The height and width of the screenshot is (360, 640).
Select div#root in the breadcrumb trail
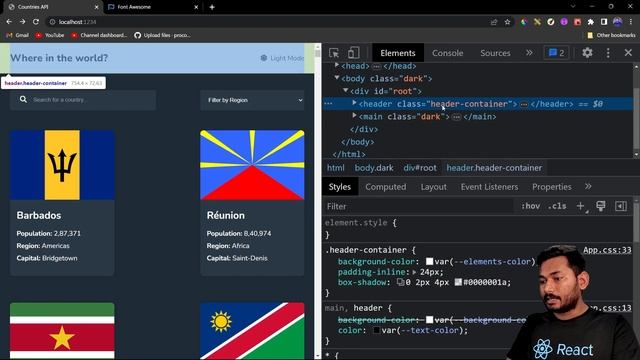pyautogui.click(x=420, y=168)
